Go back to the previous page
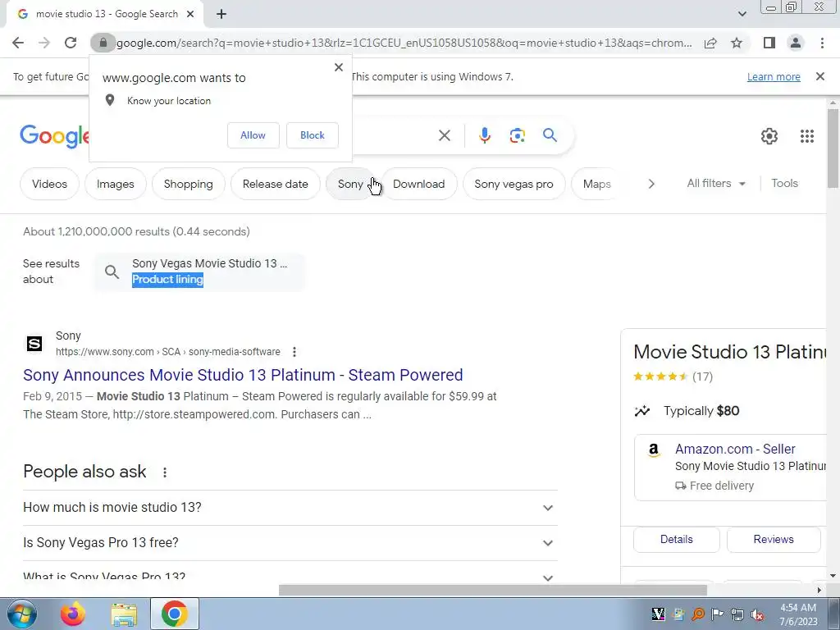This screenshot has height=630, width=840. tap(18, 43)
